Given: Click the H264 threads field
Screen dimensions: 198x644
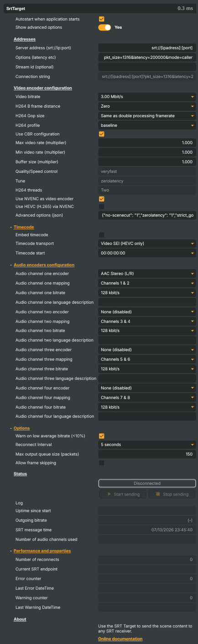Looking at the screenshot, I should [x=147, y=190].
